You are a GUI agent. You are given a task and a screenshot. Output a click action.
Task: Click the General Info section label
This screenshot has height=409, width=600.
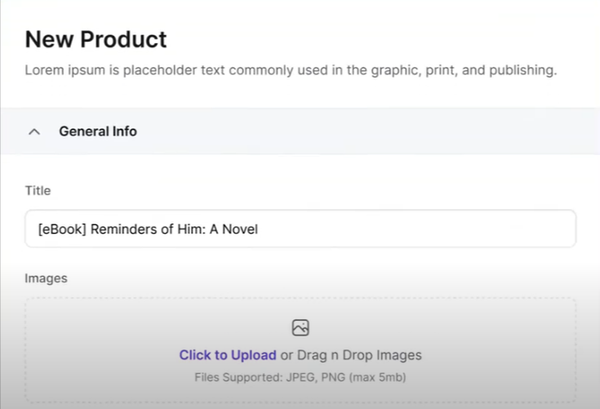[x=98, y=131]
